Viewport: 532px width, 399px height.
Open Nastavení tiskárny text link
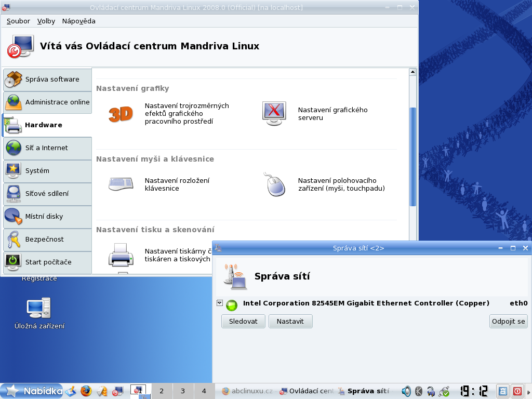click(x=178, y=255)
